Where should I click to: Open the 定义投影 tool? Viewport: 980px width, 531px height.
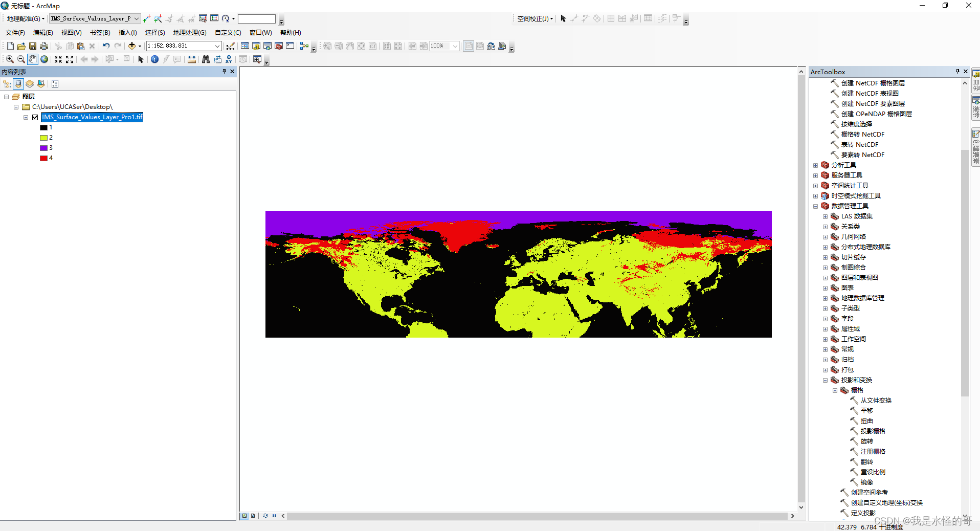(863, 513)
